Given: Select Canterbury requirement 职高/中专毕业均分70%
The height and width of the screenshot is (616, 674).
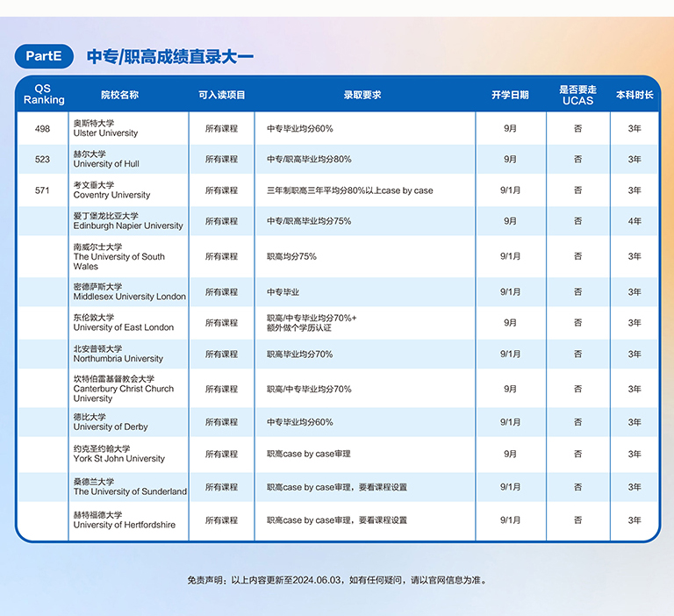Looking at the screenshot, I should [x=309, y=389].
